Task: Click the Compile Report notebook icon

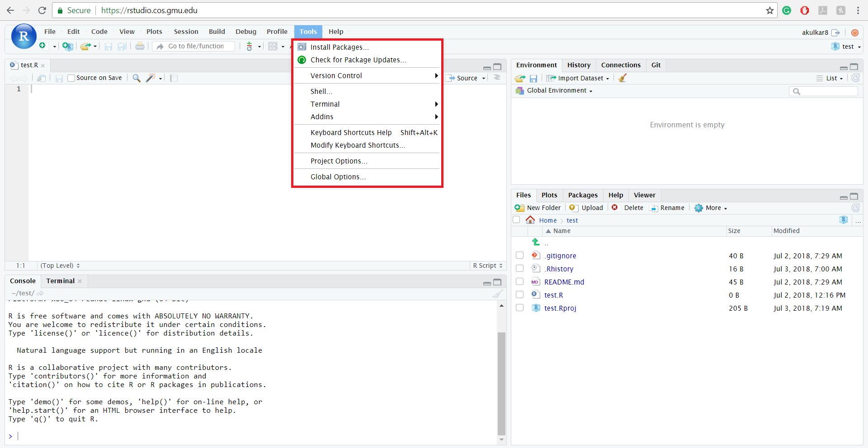Action: click(174, 78)
